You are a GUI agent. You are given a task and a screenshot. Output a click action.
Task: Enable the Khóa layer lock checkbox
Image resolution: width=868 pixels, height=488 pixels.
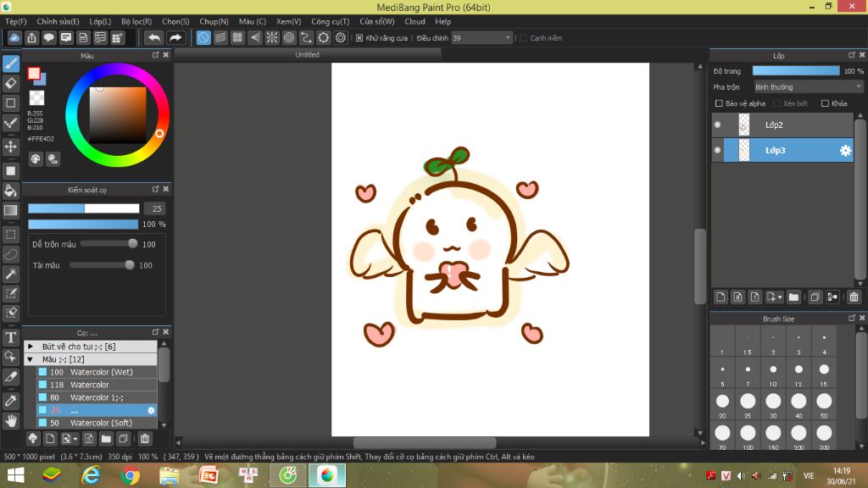click(x=825, y=103)
